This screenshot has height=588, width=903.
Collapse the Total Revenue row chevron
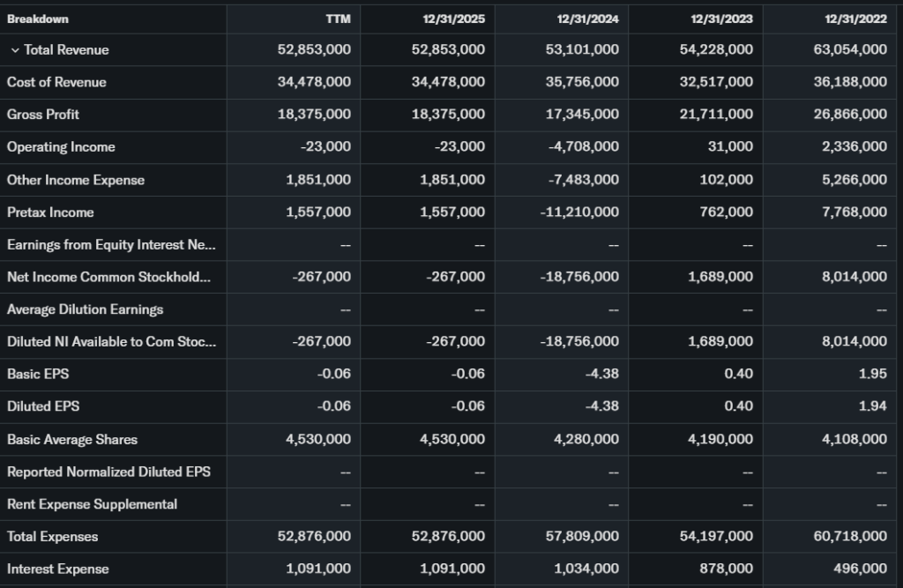[14, 50]
